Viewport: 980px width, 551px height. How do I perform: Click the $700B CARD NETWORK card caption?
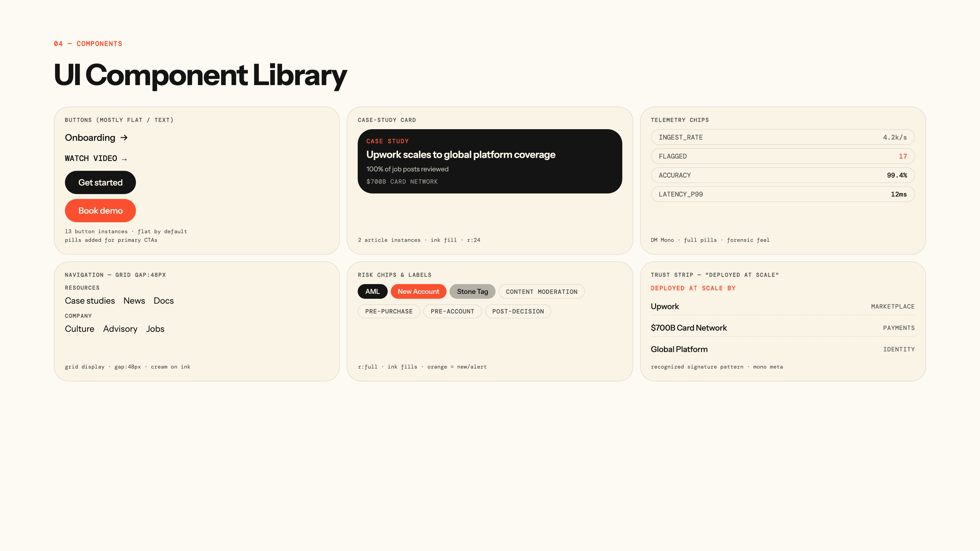(x=402, y=182)
